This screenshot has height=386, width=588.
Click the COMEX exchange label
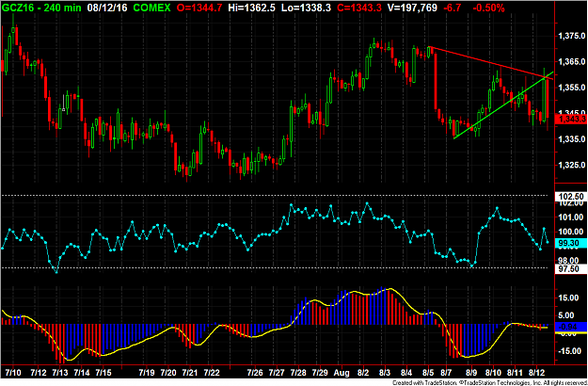click(x=150, y=8)
